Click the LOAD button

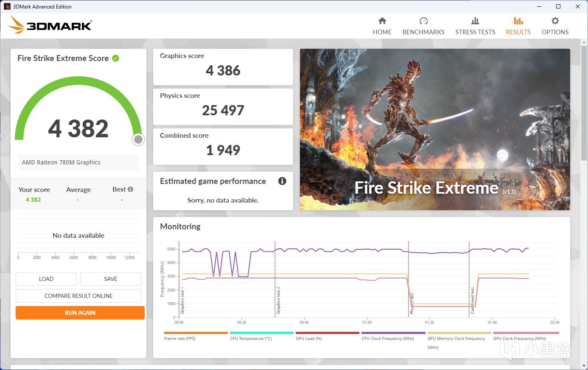pos(46,279)
